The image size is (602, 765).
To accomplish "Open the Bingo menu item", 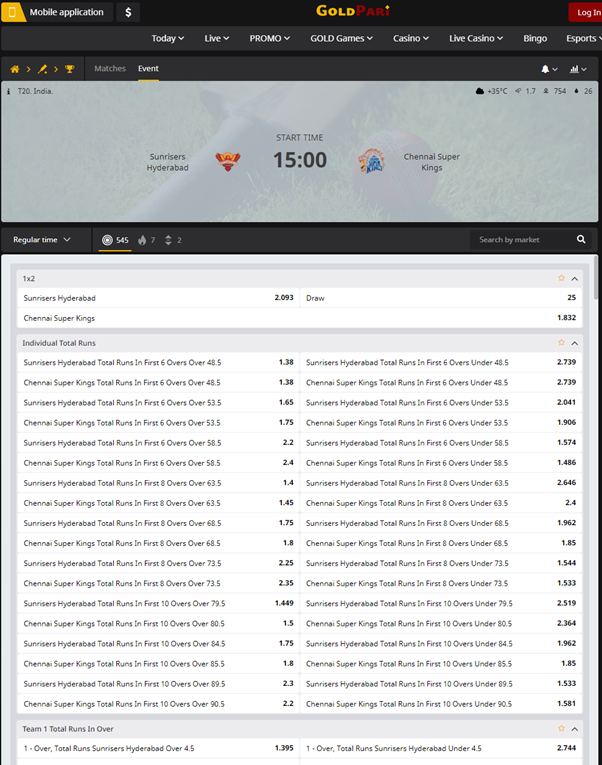I will (x=535, y=39).
